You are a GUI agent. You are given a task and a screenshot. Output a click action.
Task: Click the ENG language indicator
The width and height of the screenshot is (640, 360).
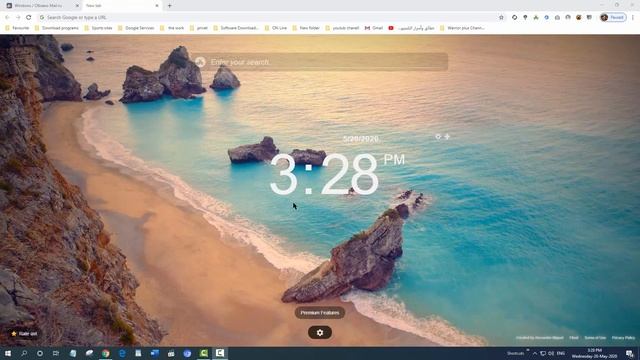pyautogui.click(x=561, y=353)
